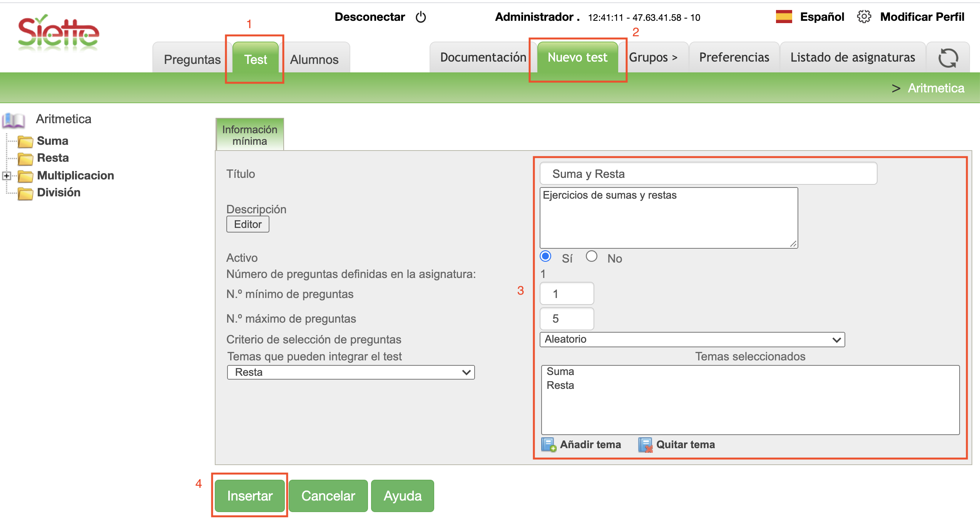Select the Sí radio button for Activo

point(545,256)
